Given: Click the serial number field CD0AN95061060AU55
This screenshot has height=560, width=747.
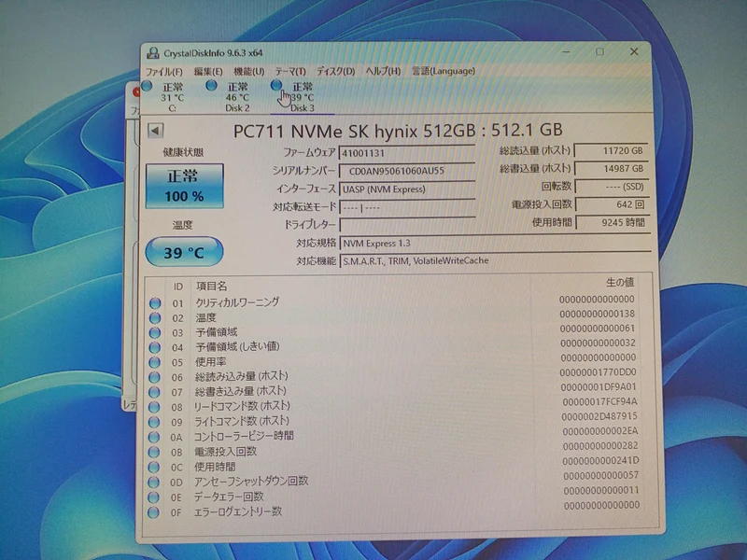Looking at the screenshot, I should pyautogui.click(x=407, y=171).
